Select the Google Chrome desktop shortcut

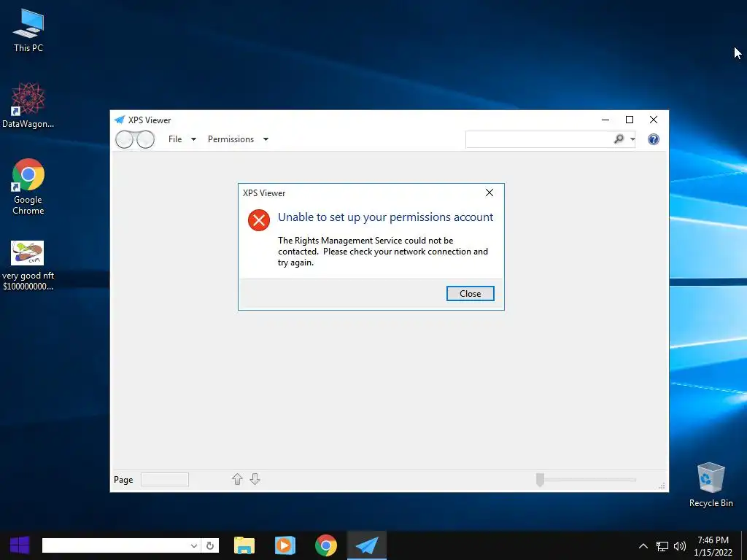click(28, 187)
